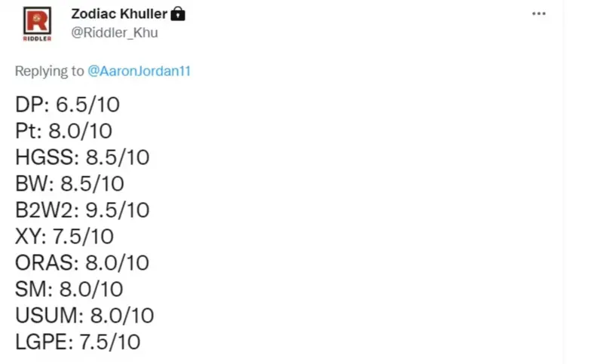591x364 pixels.
Task: Click the HGSS: 8.5/10 rating line
Action: (x=82, y=157)
